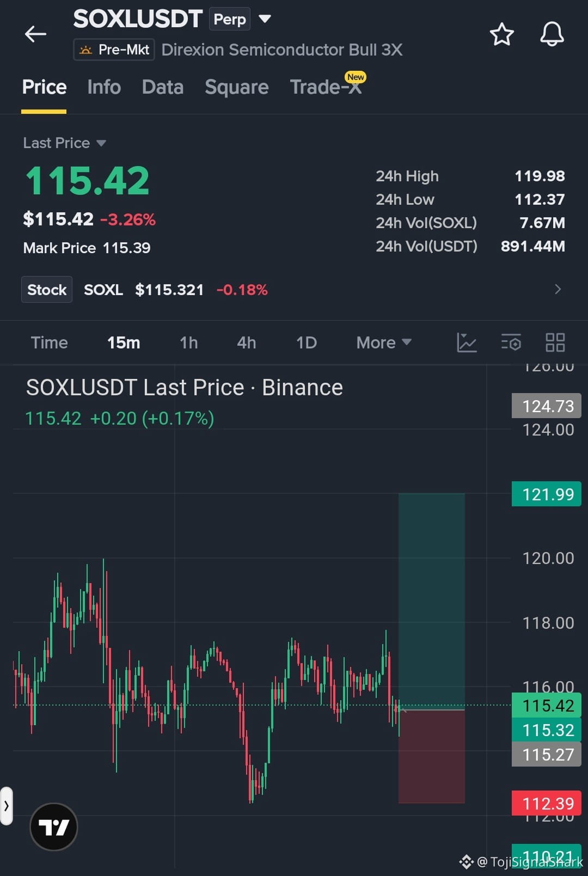Screen dimensions: 588x876
Task: Switch to the Square tab
Action: pos(237,87)
